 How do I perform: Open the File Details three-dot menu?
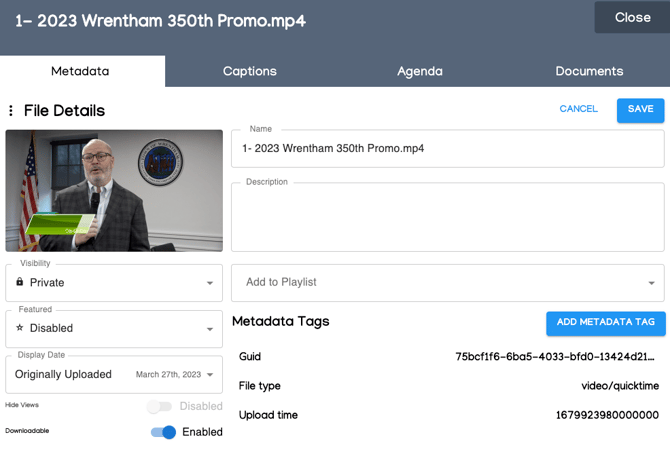pyautogui.click(x=11, y=111)
